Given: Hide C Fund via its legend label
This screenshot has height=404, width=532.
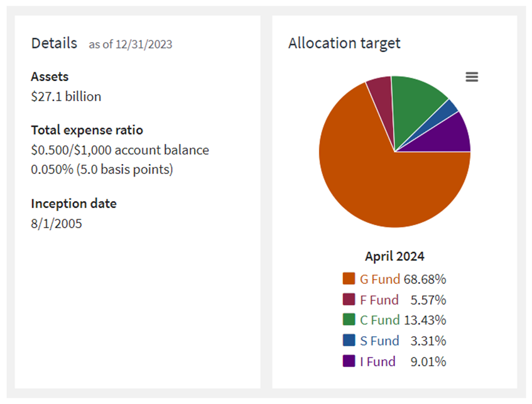Looking at the screenshot, I should (379, 320).
